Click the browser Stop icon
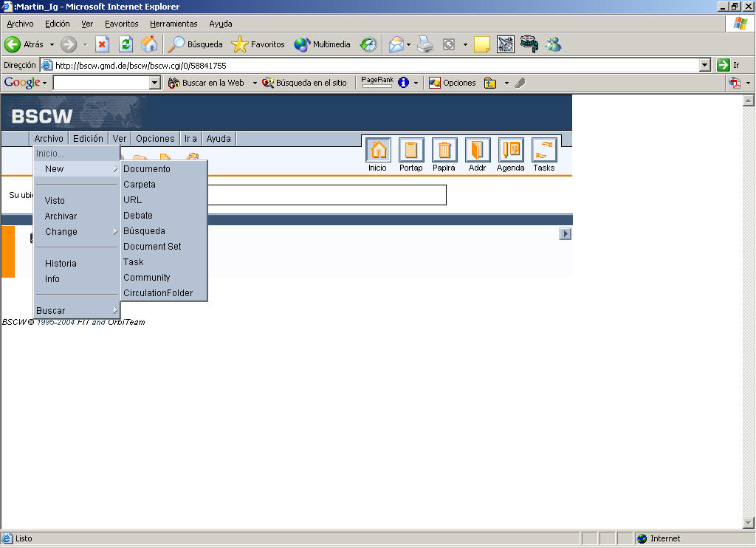Screen dimensions: 756x548 (x=102, y=44)
